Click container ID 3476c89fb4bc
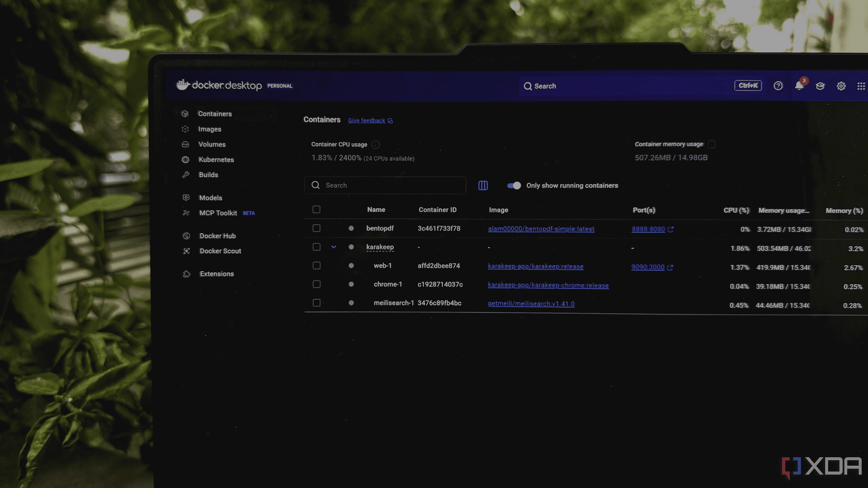 click(x=439, y=303)
